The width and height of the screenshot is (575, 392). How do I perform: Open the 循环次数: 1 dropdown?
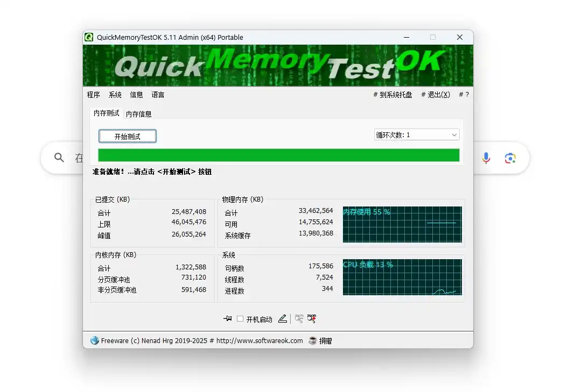[x=417, y=135]
